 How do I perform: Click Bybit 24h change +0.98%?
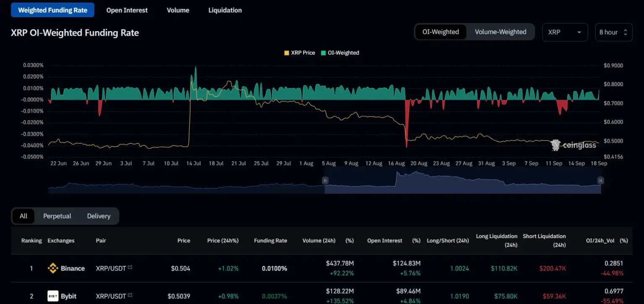tap(228, 296)
